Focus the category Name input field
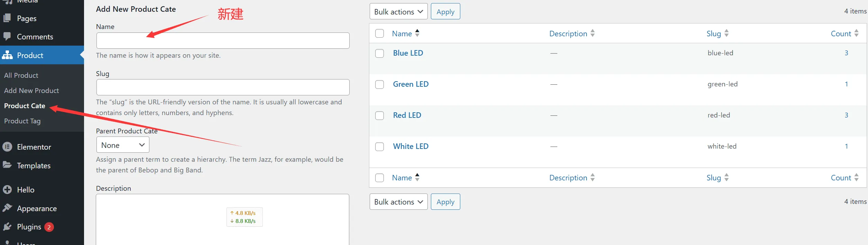The height and width of the screenshot is (245, 868). [223, 41]
